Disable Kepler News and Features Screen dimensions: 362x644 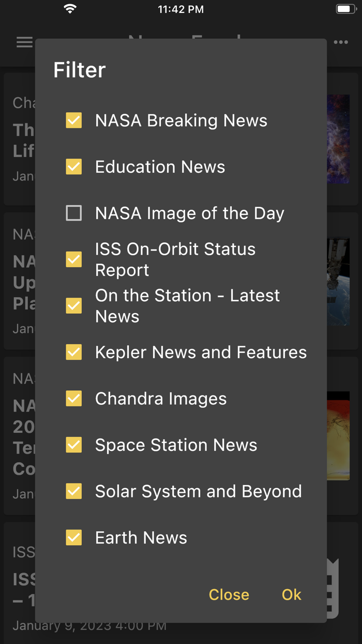(x=73, y=352)
